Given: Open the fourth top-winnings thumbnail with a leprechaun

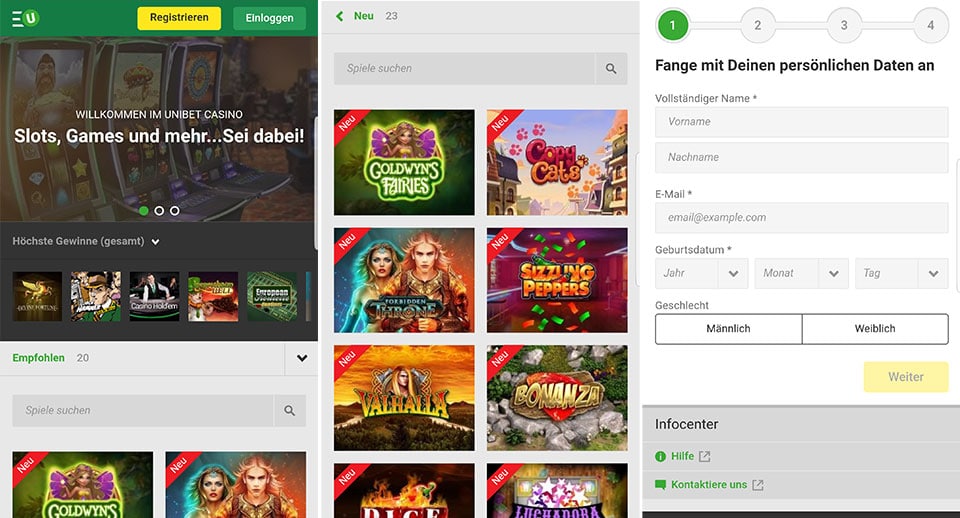Looking at the screenshot, I should (x=213, y=296).
